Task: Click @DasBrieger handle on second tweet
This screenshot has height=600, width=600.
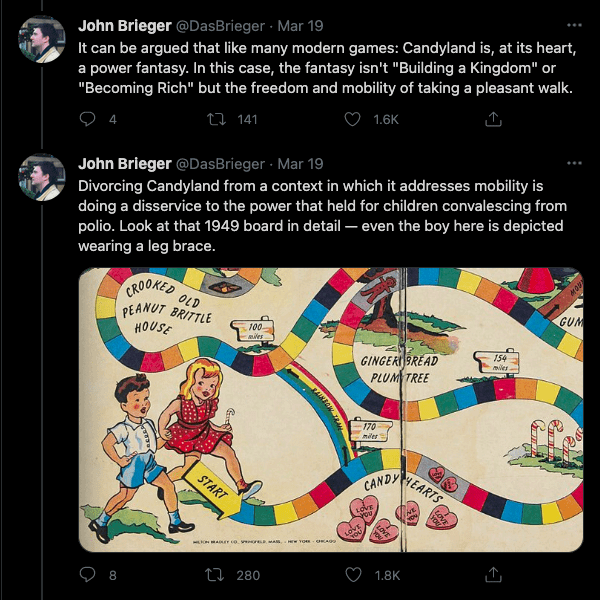Action: pyautogui.click(x=221, y=163)
